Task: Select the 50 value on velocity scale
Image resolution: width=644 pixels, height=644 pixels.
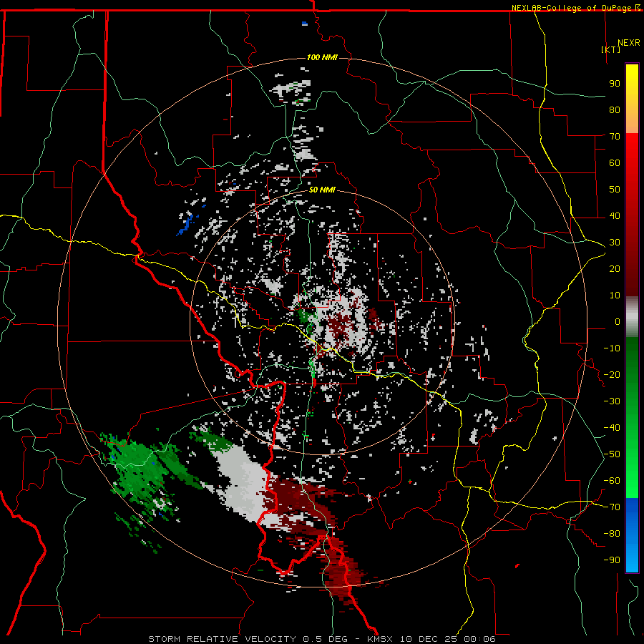Action: point(615,190)
